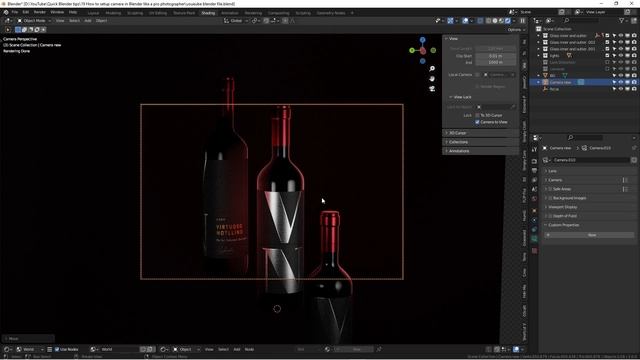Open the Render properties tab icon

tap(534, 161)
